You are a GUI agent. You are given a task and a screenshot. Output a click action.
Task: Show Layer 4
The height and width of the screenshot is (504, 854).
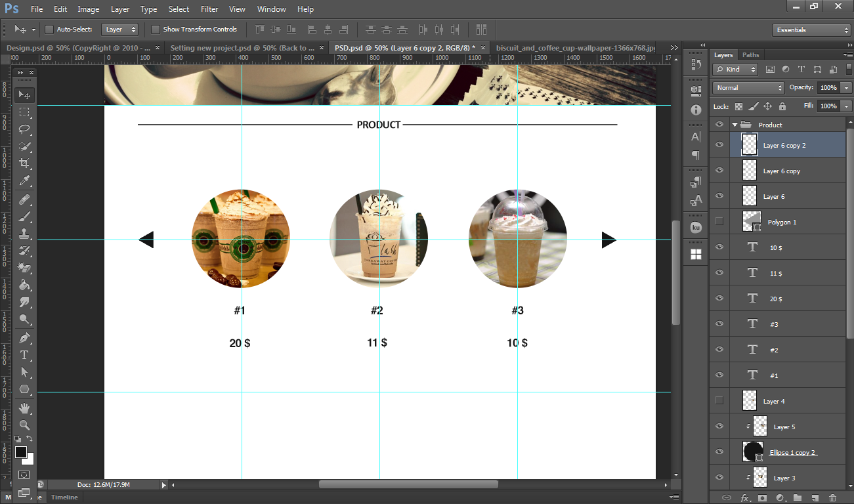719,401
